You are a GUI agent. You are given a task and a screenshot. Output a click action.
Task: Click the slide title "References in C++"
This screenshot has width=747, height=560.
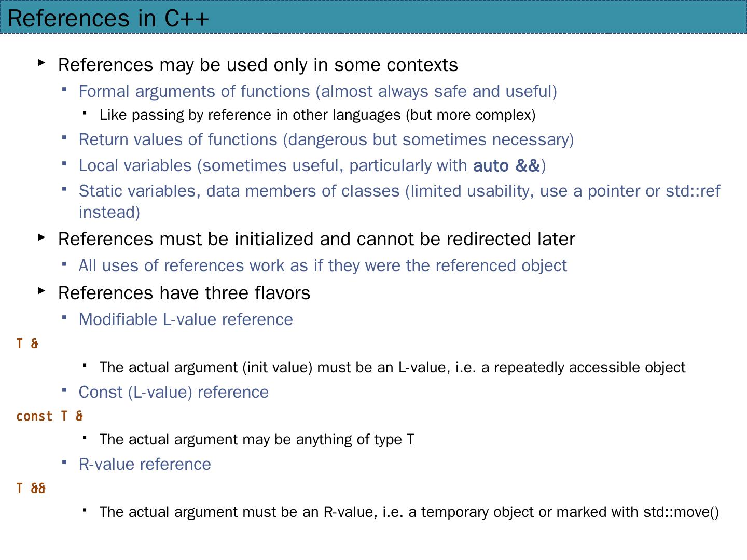108,19
